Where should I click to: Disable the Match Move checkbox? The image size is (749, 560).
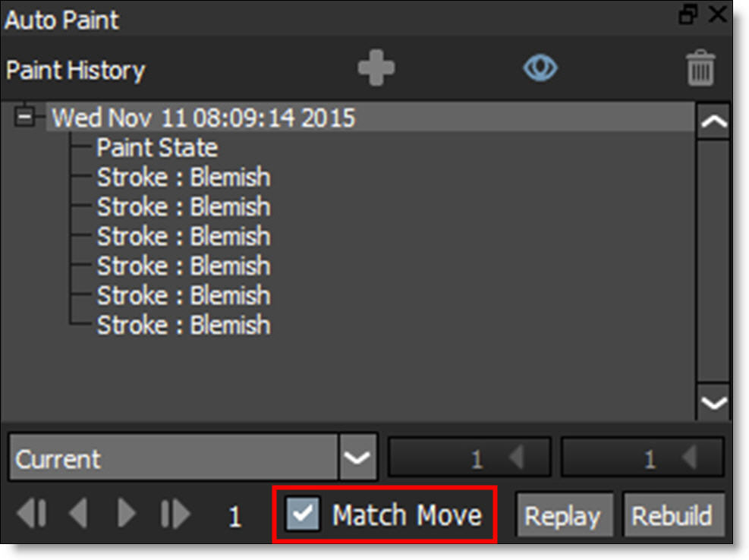point(304,515)
